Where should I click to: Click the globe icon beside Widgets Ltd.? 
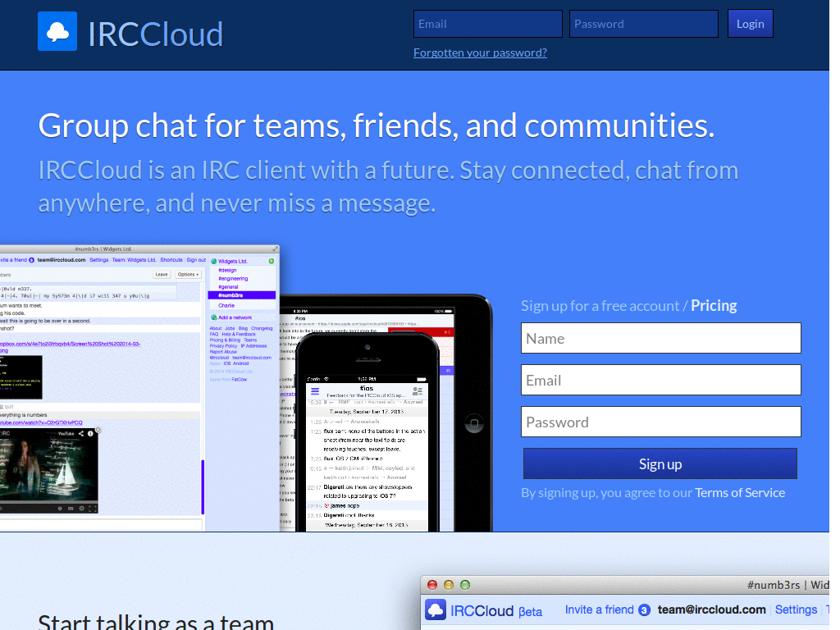click(x=213, y=261)
